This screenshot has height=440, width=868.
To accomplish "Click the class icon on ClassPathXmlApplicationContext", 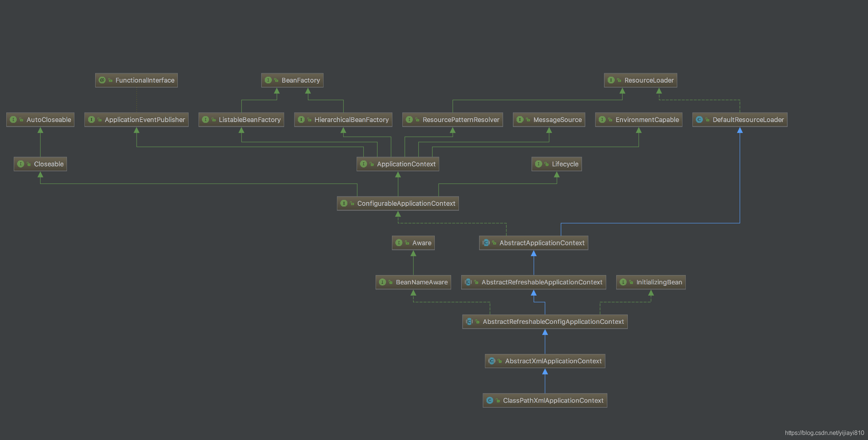I will [489, 400].
